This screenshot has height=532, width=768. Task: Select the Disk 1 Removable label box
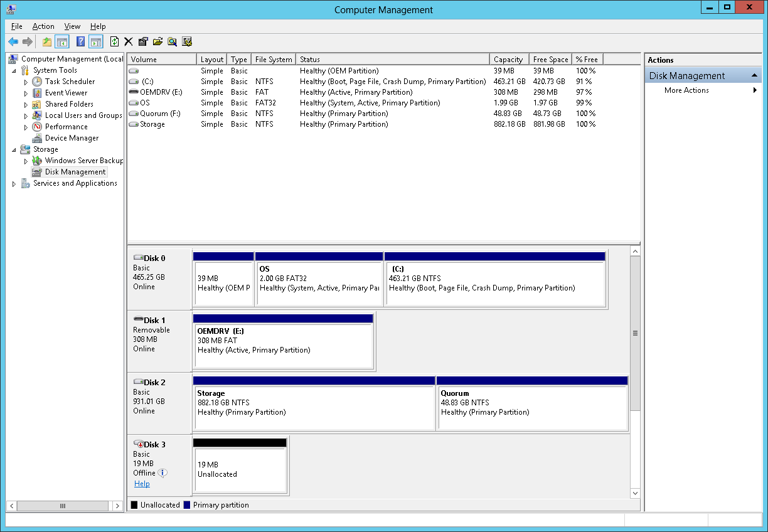pos(159,341)
